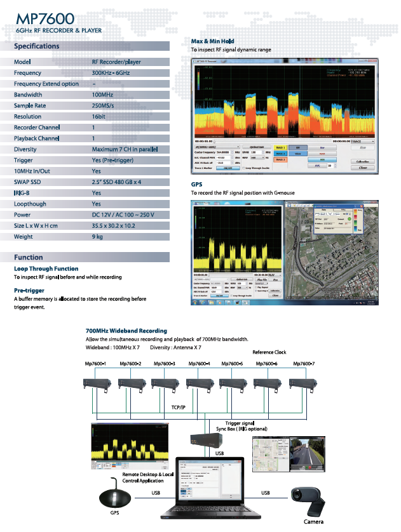Enable MAX hold in Max & Min Hold window
Viewport: 401px width, 532px height.
[322, 154]
